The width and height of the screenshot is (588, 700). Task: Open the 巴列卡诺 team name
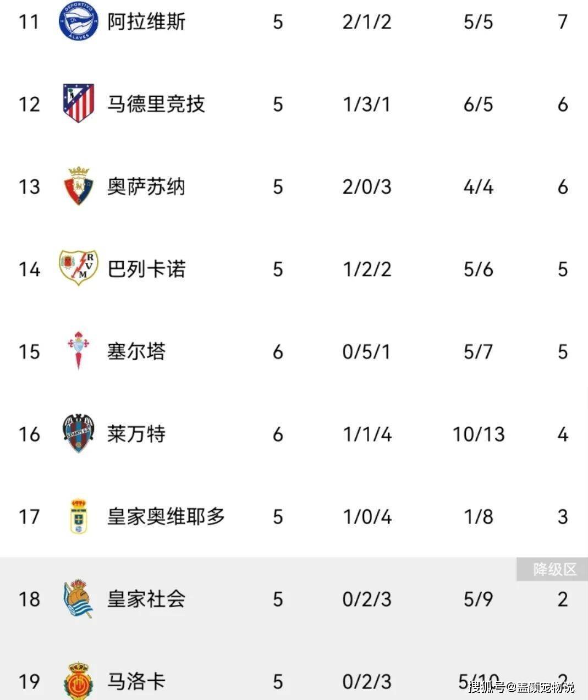pyautogui.click(x=146, y=269)
